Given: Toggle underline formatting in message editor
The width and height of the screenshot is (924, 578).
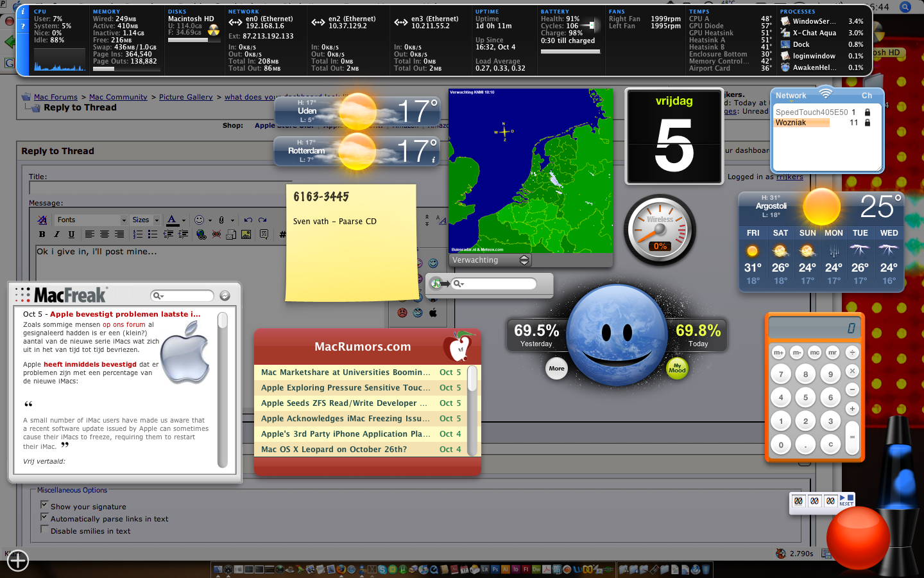Looking at the screenshot, I should tap(71, 234).
